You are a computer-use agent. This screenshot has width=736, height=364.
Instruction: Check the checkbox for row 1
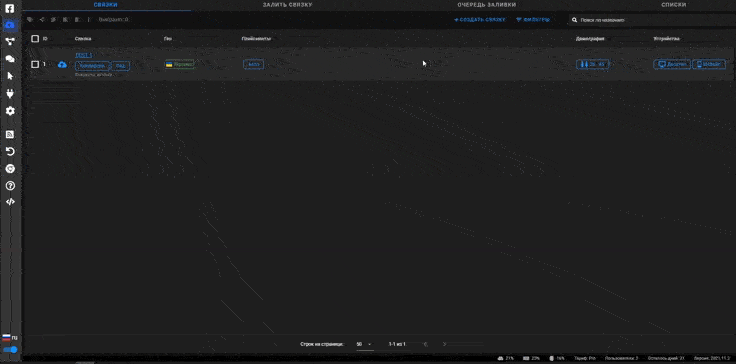click(x=35, y=64)
